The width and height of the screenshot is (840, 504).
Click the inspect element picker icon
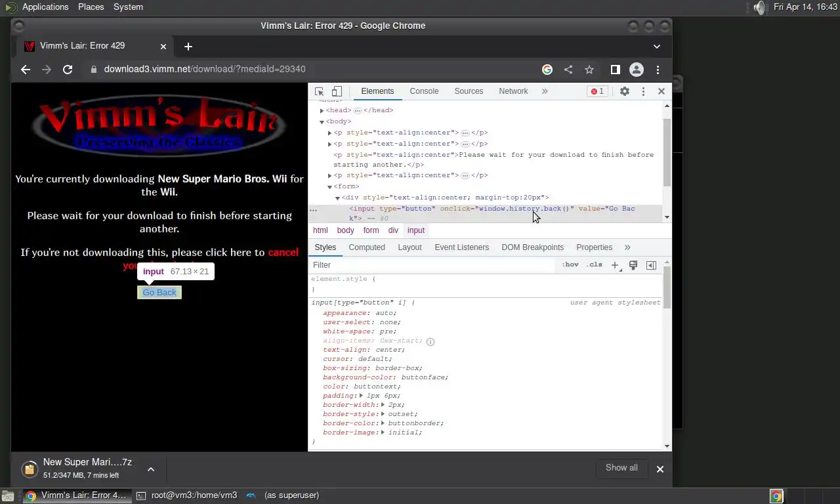(x=319, y=91)
